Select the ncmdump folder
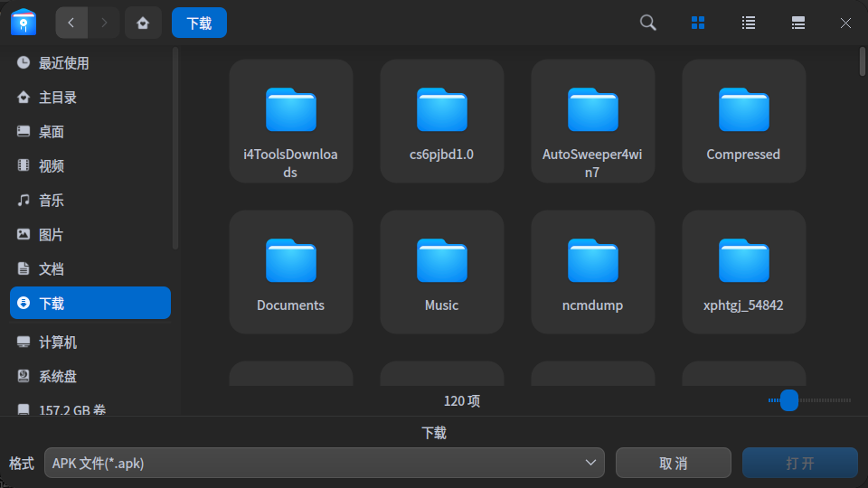This screenshot has width=868, height=488. [592, 272]
